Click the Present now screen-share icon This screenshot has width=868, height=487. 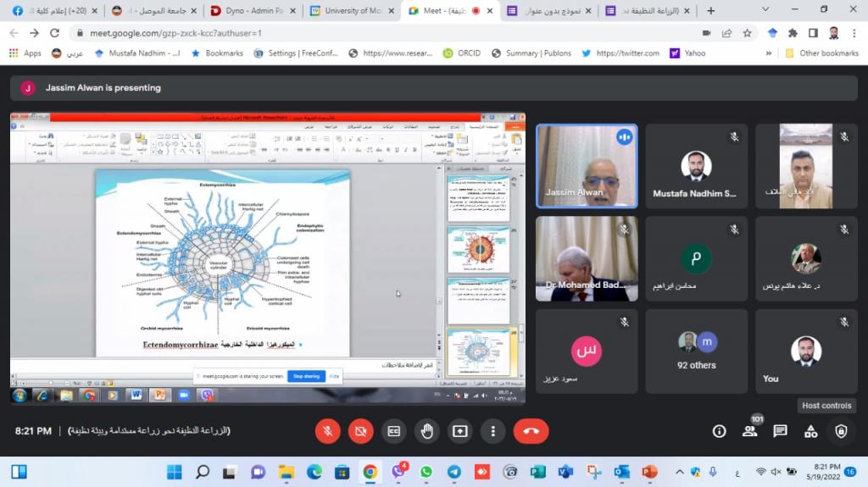(x=459, y=431)
